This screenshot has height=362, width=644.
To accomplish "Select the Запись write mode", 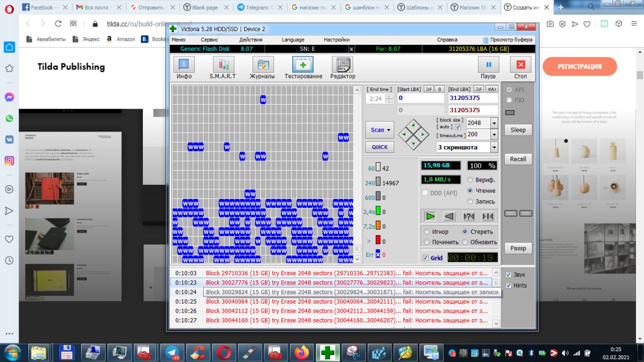I will click(x=481, y=201).
